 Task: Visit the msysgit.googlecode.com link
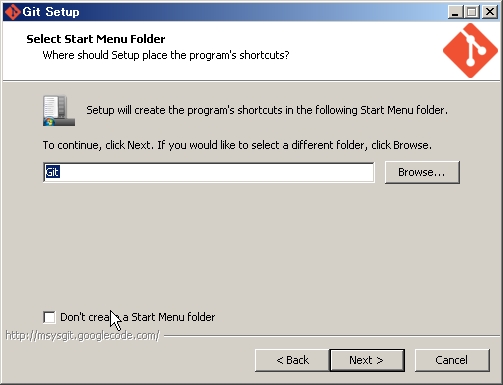(83, 335)
